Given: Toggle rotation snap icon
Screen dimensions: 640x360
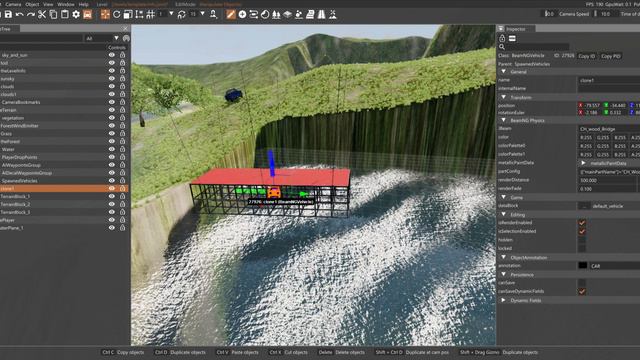Looking at the screenshot, I should click(182, 14).
